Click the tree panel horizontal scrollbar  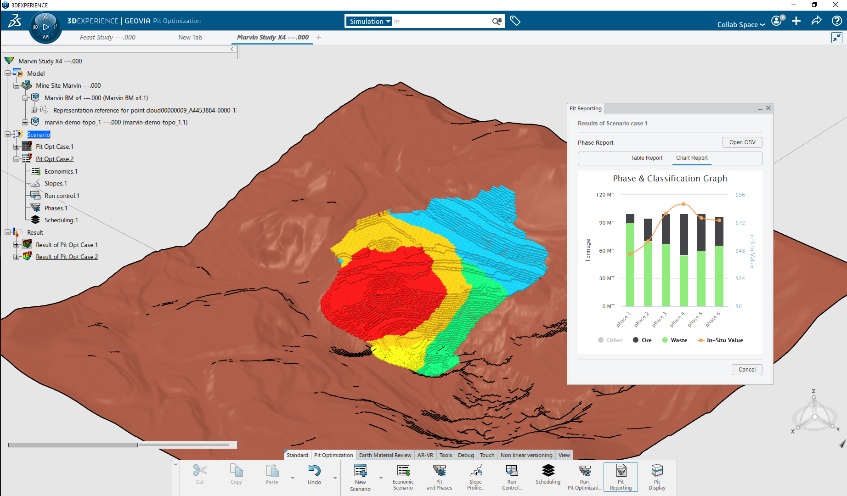(x=73, y=445)
